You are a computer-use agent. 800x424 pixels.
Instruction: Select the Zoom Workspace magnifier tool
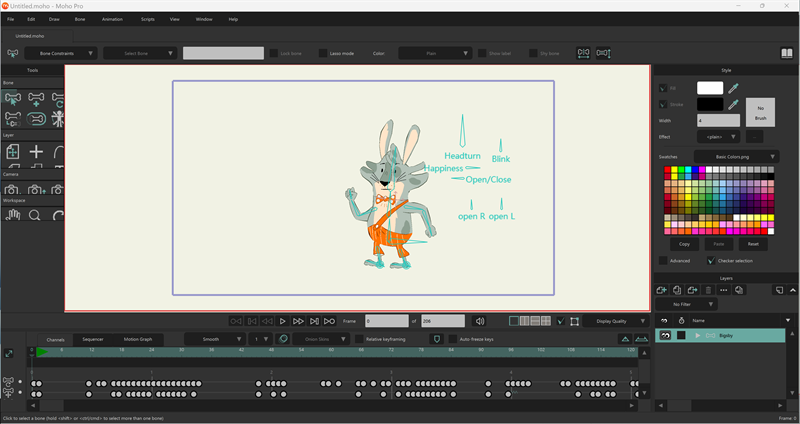coord(35,215)
